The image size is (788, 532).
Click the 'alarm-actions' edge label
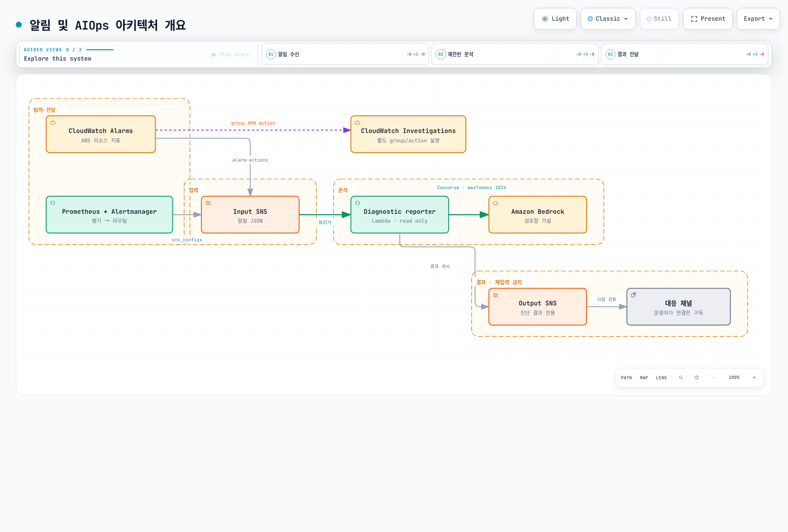tap(250, 160)
